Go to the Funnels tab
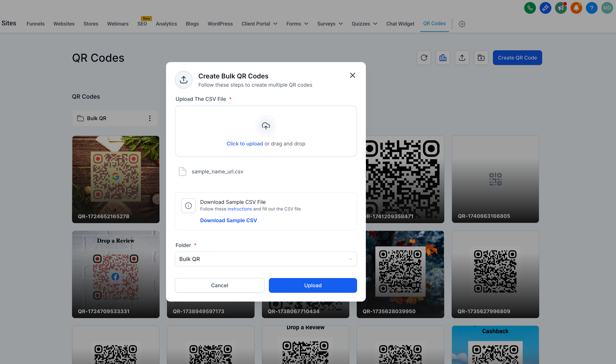This screenshot has height=364, width=616. [x=36, y=24]
